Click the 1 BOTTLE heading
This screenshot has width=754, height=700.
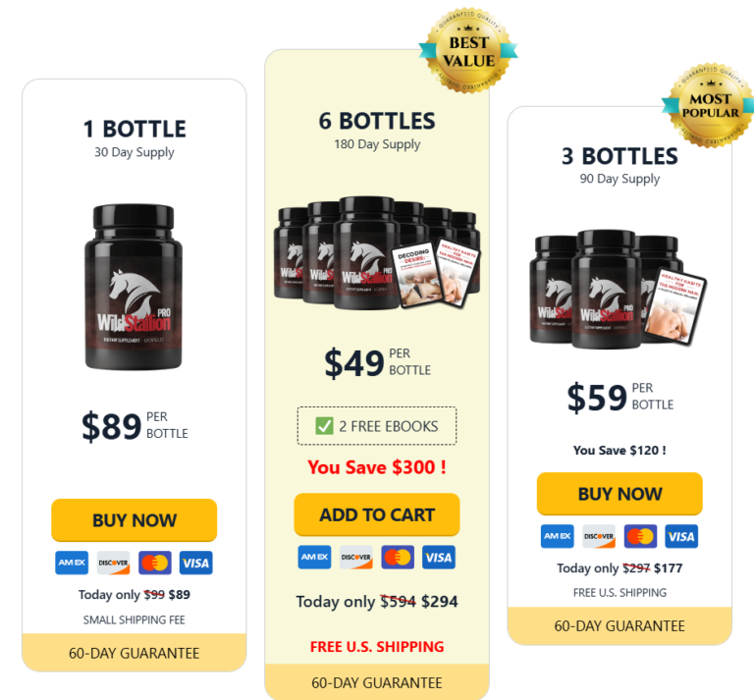pyautogui.click(x=135, y=129)
